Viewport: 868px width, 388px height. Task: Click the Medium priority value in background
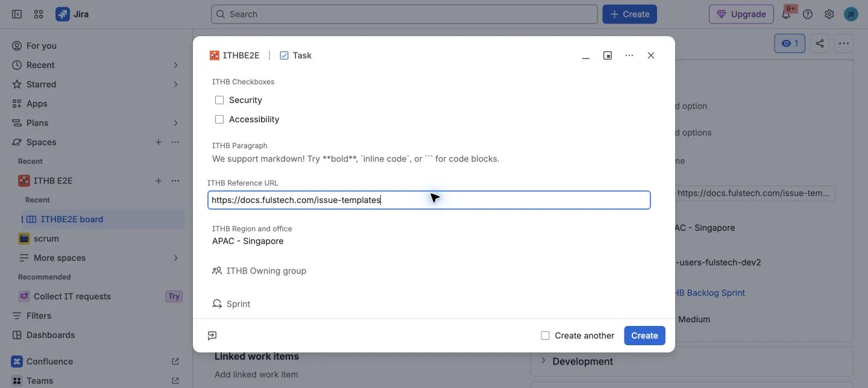click(694, 319)
